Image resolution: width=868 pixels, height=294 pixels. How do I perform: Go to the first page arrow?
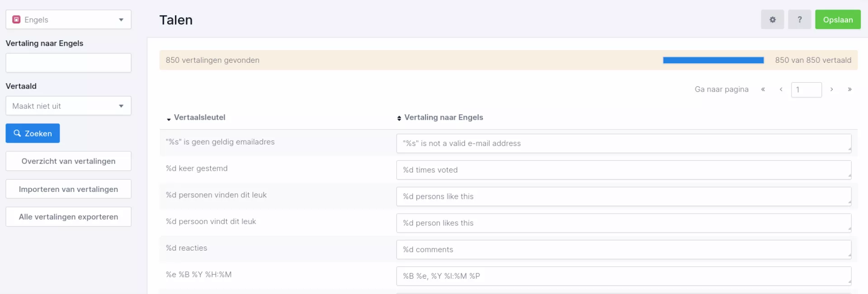(x=763, y=89)
